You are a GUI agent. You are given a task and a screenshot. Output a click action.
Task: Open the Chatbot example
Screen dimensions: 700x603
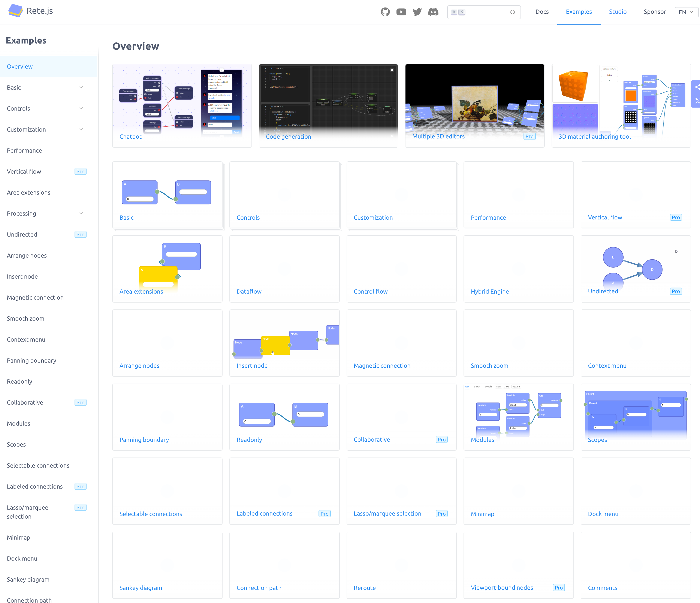[x=130, y=136]
